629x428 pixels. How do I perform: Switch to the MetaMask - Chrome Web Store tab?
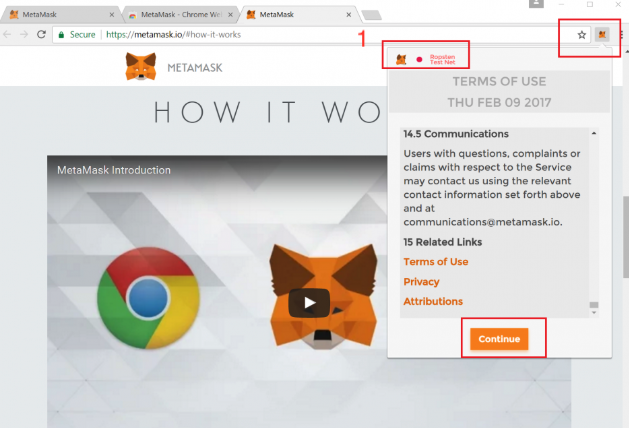[181, 14]
